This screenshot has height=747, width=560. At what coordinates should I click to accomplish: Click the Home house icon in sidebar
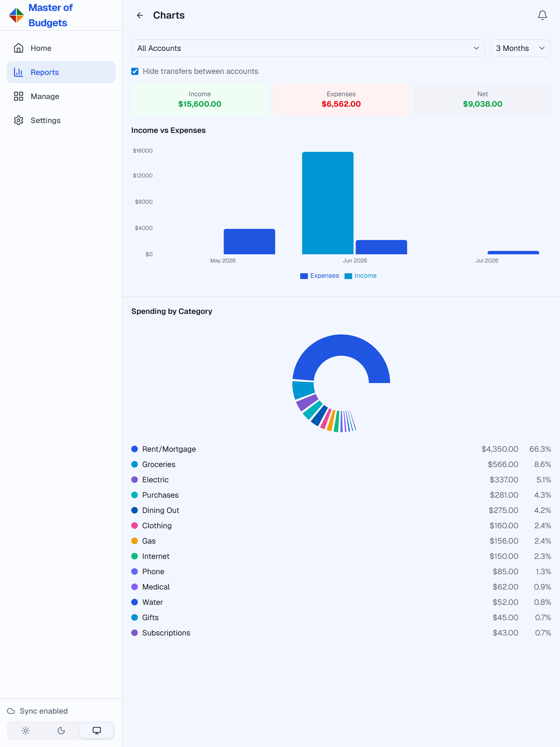point(19,48)
